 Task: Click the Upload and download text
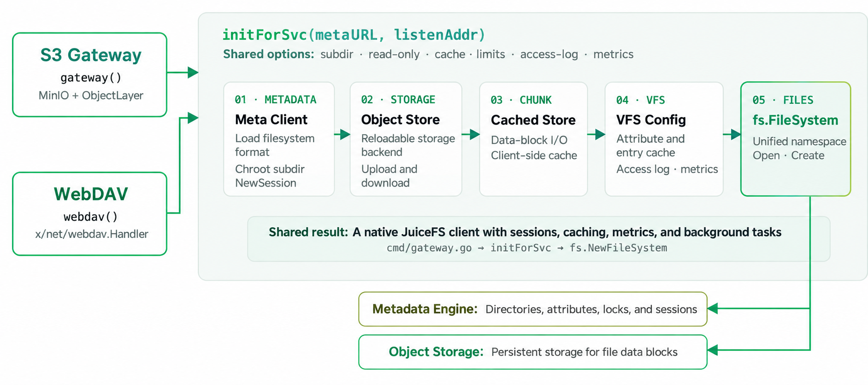point(389,176)
